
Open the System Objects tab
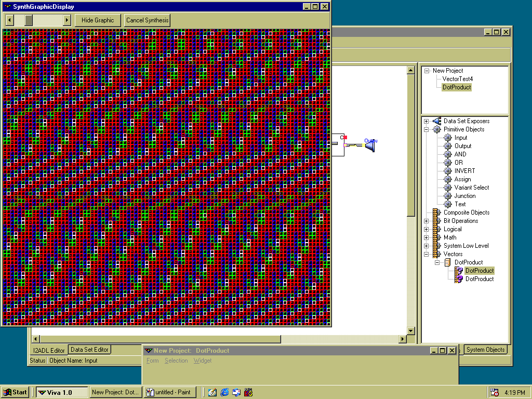[485, 350]
